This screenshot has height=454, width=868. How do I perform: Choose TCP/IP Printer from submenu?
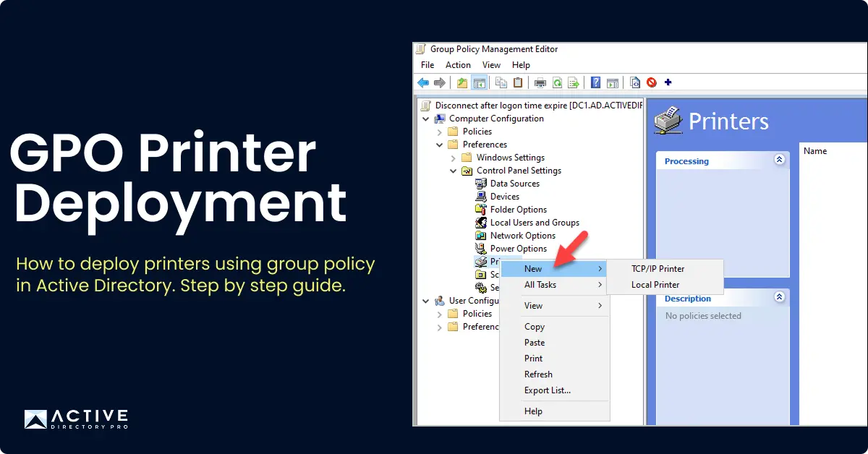tap(664, 269)
